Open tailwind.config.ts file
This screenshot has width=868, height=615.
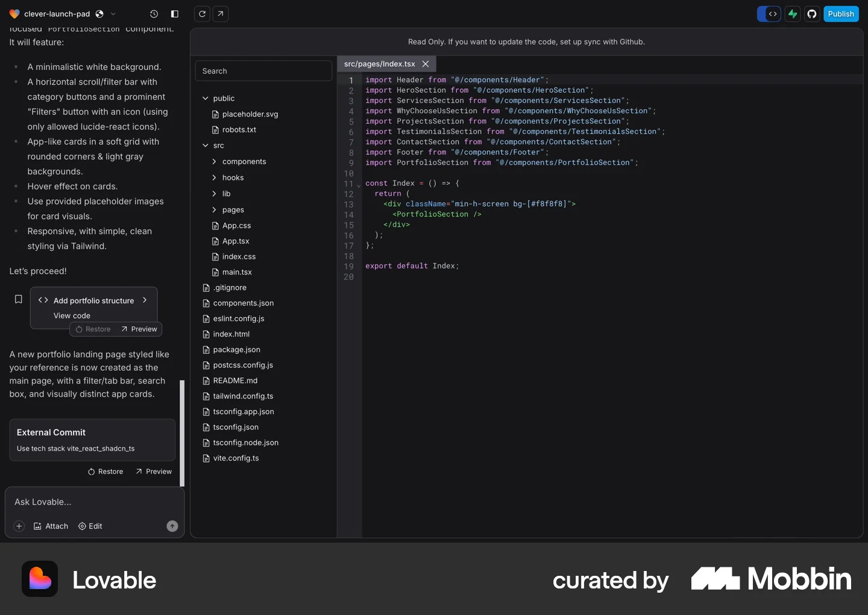[x=238, y=396]
